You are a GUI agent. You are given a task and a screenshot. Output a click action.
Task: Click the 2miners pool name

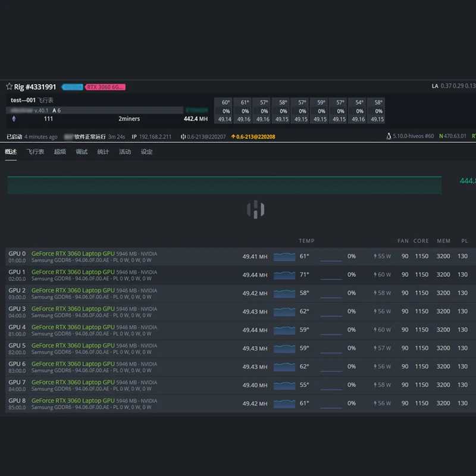pyautogui.click(x=129, y=118)
